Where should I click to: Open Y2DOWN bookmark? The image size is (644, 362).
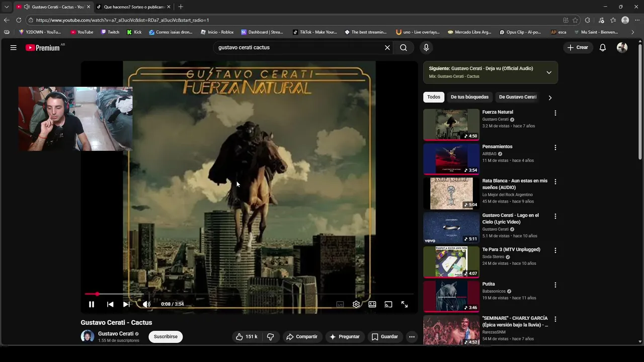40,32
